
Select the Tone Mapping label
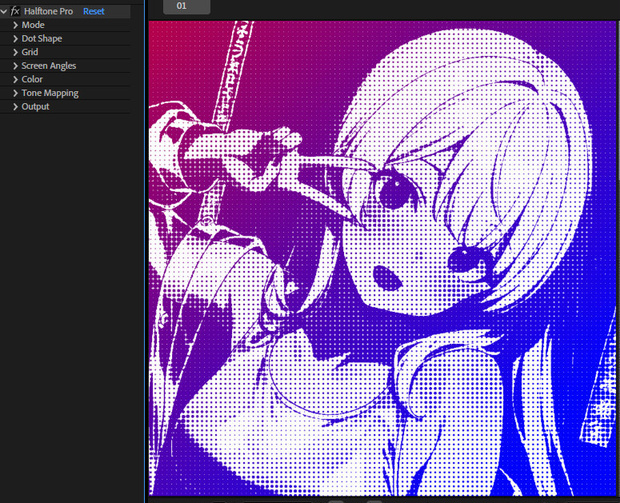pos(50,93)
